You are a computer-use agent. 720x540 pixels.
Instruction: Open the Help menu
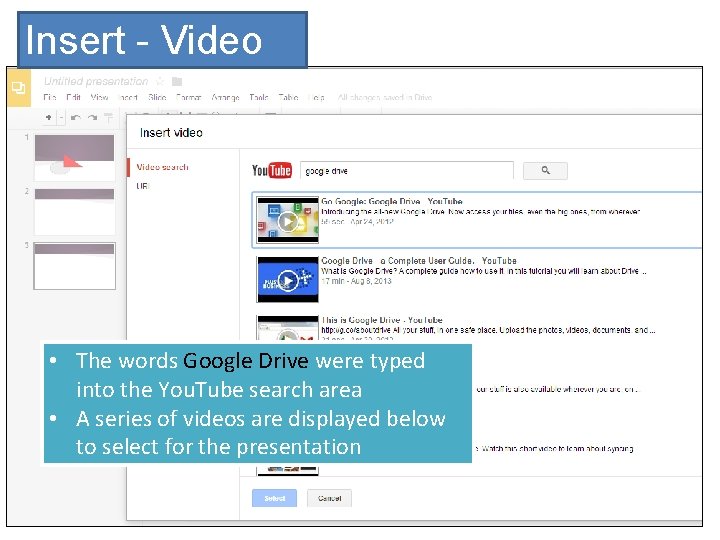(317, 97)
